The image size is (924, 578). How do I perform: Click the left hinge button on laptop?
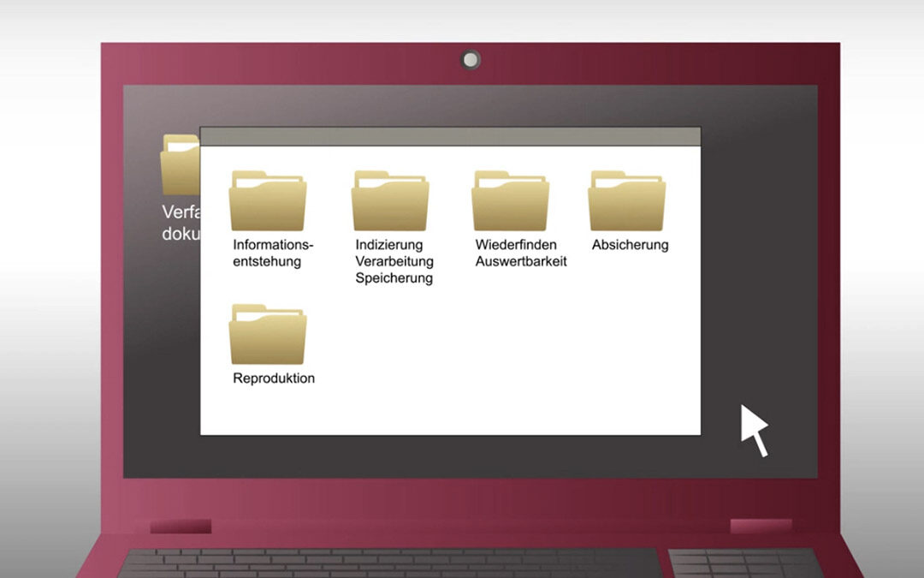click(x=181, y=526)
